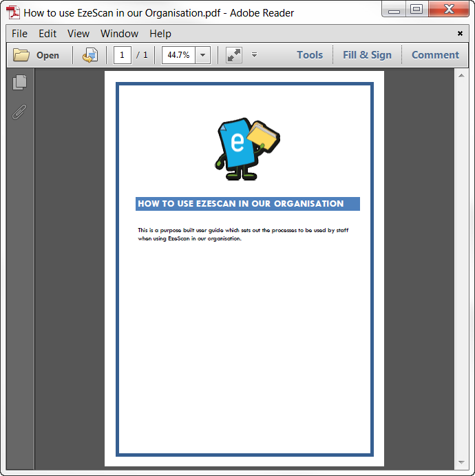Open Page Thumbnails panel in sidebar

20,83
